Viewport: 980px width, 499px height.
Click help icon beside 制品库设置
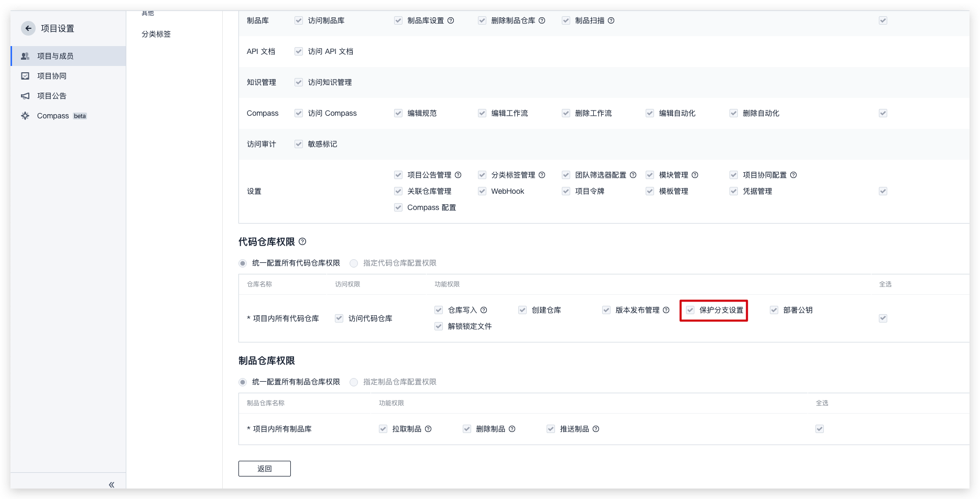coord(451,20)
